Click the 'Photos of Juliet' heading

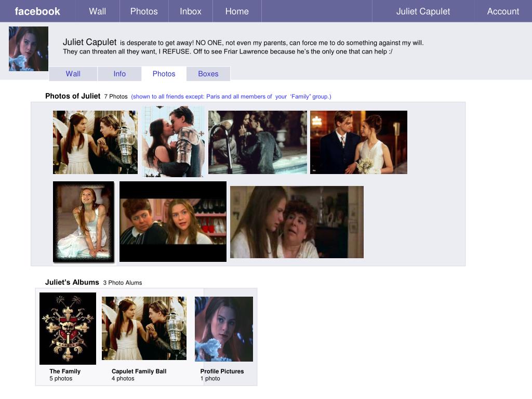pyautogui.click(x=73, y=96)
